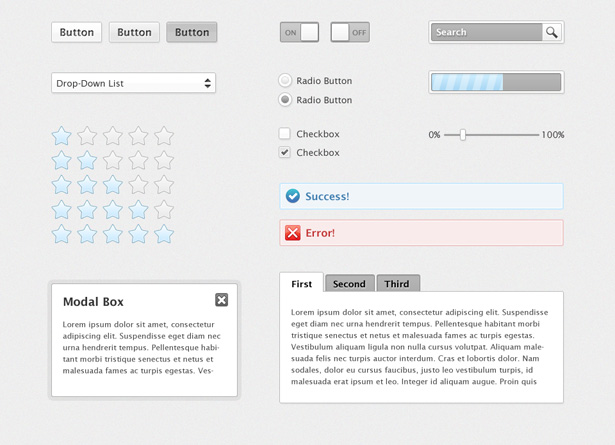Image resolution: width=615 pixels, height=445 pixels.
Task: Click the Success! alert message
Action: pos(422,196)
